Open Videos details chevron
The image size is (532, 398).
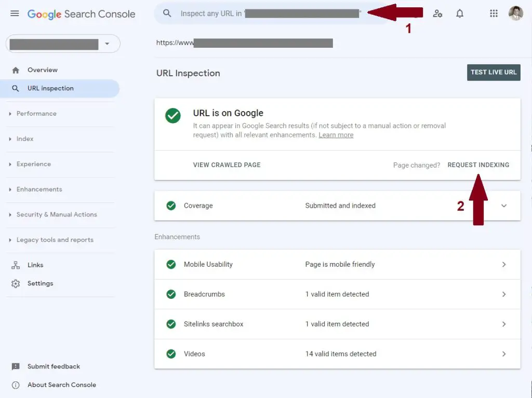[x=504, y=354]
